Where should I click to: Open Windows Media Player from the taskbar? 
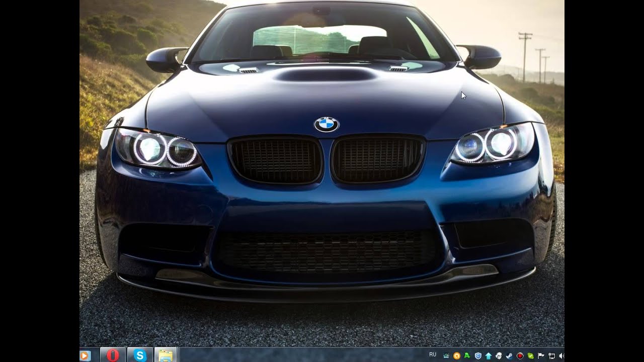click(x=85, y=355)
